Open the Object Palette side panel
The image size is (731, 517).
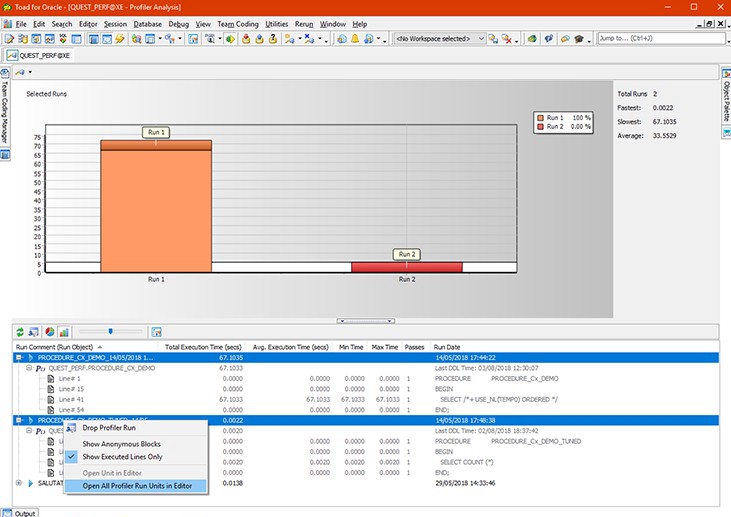[x=726, y=96]
